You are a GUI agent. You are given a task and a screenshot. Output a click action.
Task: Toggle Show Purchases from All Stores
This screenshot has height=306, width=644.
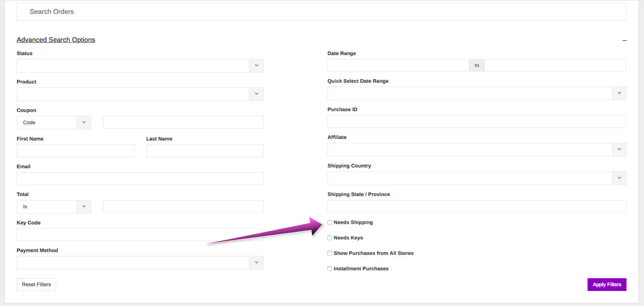coord(330,253)
